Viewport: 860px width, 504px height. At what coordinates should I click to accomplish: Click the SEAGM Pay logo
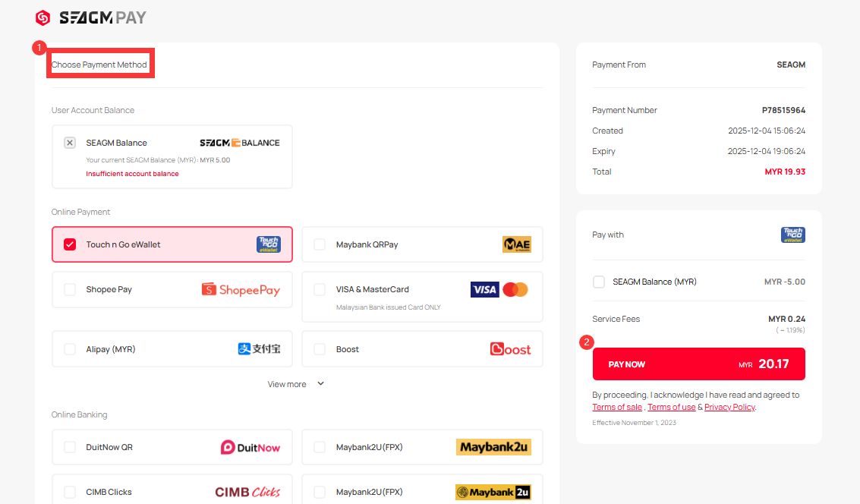(x=91, y=17)
